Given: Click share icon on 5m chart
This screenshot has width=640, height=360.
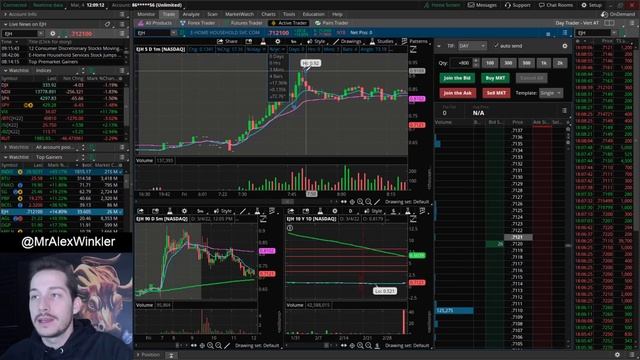Looking at the screenshot, I should (x=140, y=211).
